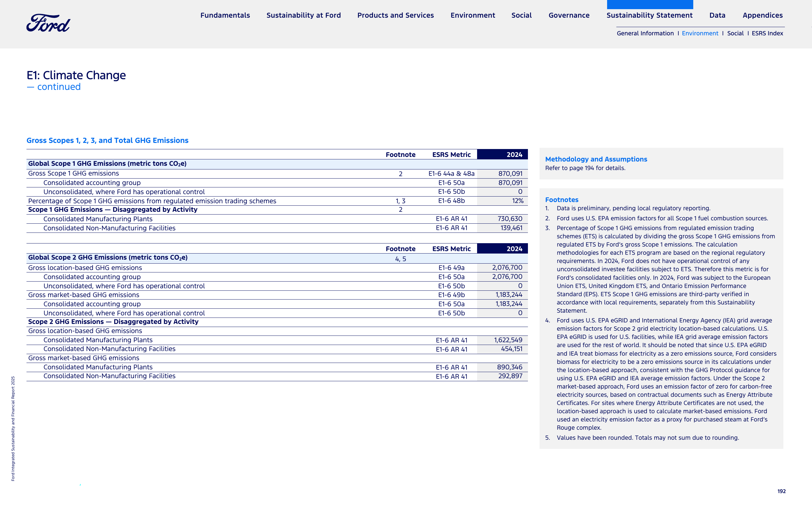Open the ESRS Index link
This screenshot has width=812, height=508.
tap(767, 33)
